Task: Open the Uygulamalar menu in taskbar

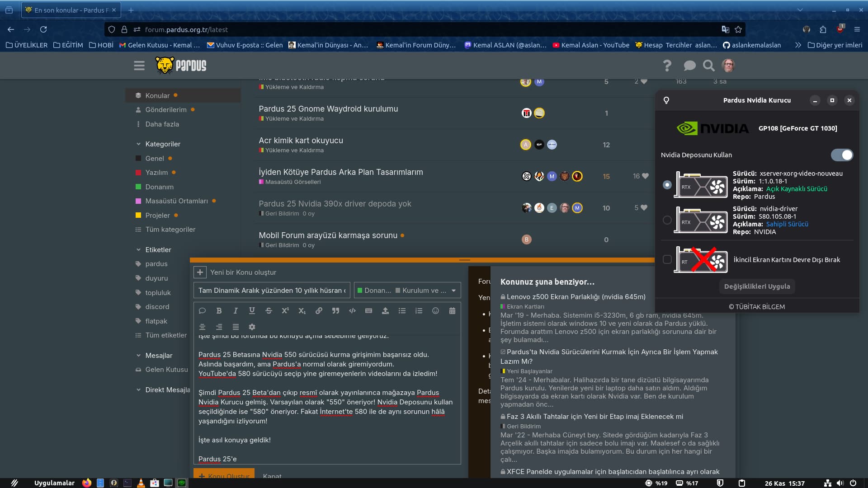Action: coord(54,483)
